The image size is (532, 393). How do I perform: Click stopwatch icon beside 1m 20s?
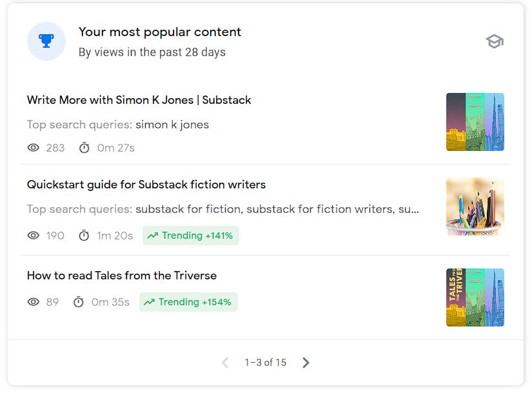pos(84,236)
